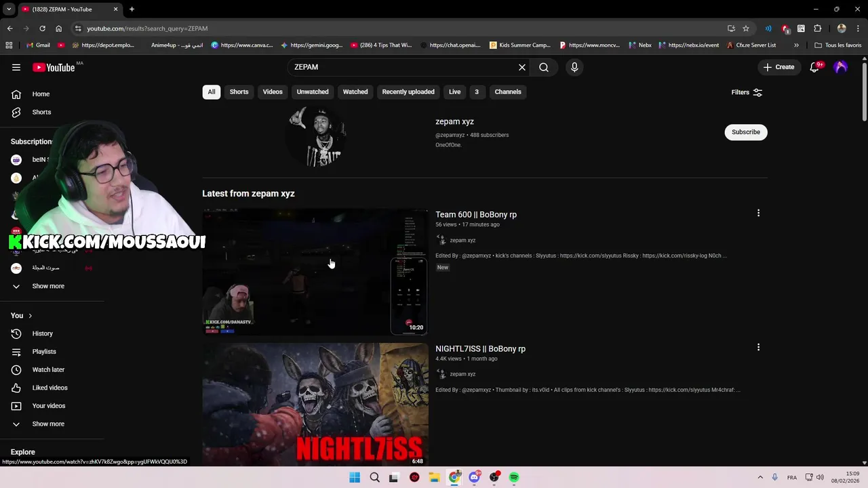Image resolution: width=868 pixels, height=488 pixels.
Task: Open Spotify from the taskbar
Action: pyautogui.click(x=514, y=477)
